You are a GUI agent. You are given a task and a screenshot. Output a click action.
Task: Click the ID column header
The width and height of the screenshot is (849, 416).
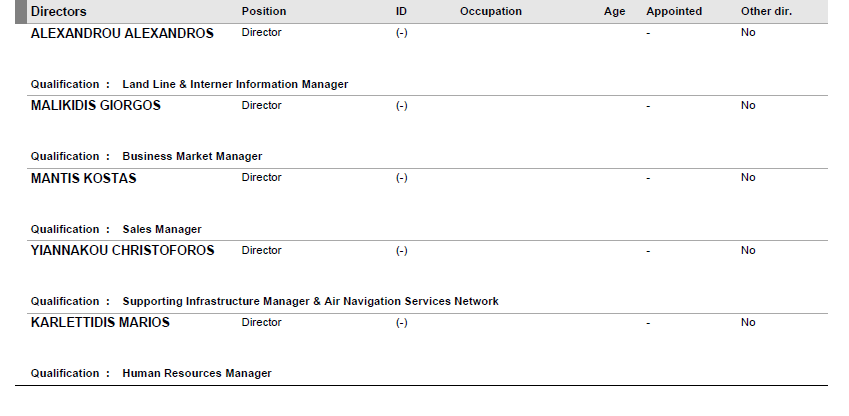tap(402, 11)
